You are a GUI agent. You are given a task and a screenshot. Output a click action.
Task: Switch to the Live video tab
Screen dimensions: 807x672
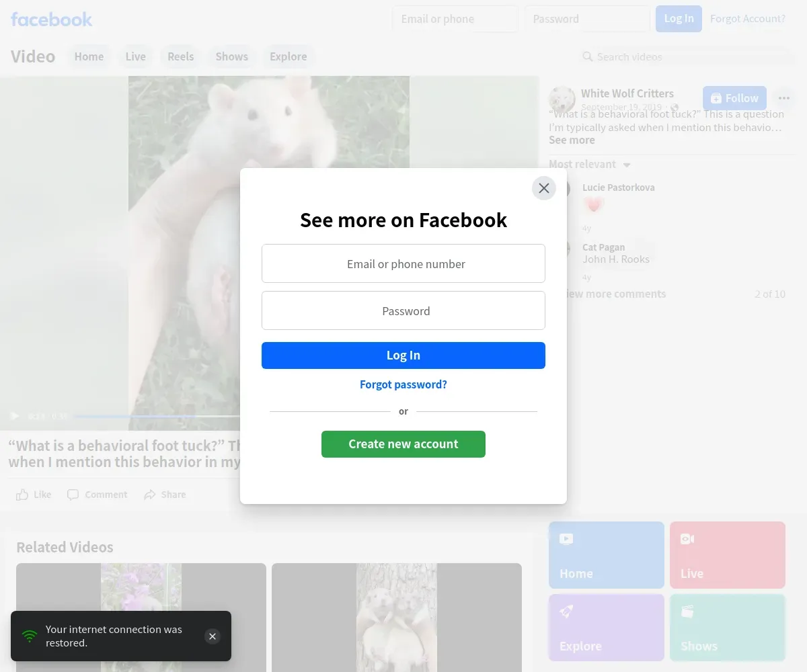[135, 56]
